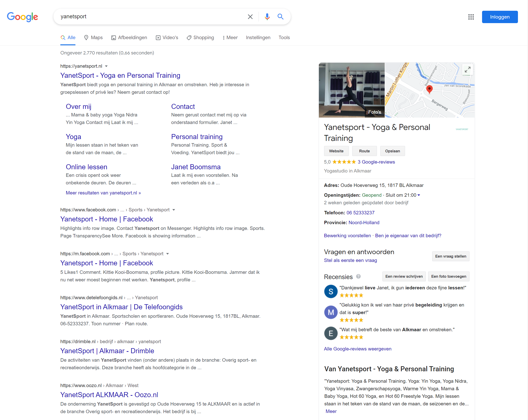The image size is (528, 420).
Task: Click the help icon next to Recensies
Action: [x=358, y=276]
